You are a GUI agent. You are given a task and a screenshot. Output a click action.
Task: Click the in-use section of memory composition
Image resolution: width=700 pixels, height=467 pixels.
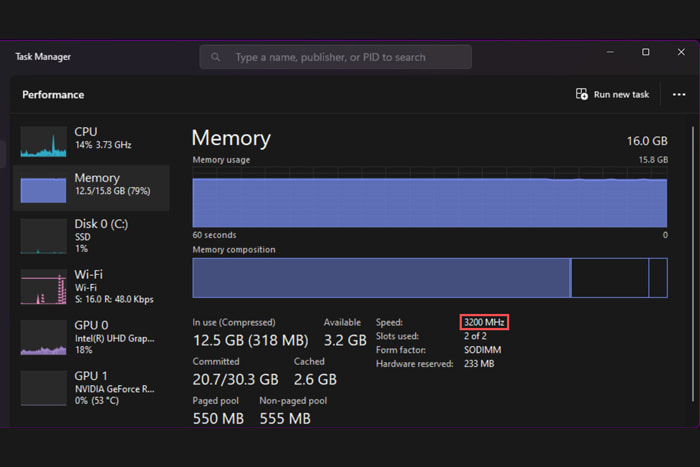point(380,277)
